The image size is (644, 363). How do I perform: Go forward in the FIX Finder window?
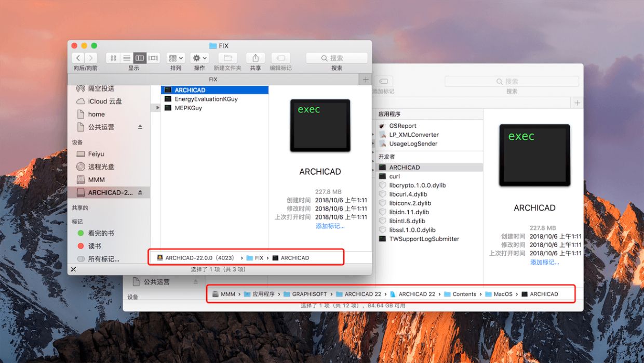click(x=91, y=58)
